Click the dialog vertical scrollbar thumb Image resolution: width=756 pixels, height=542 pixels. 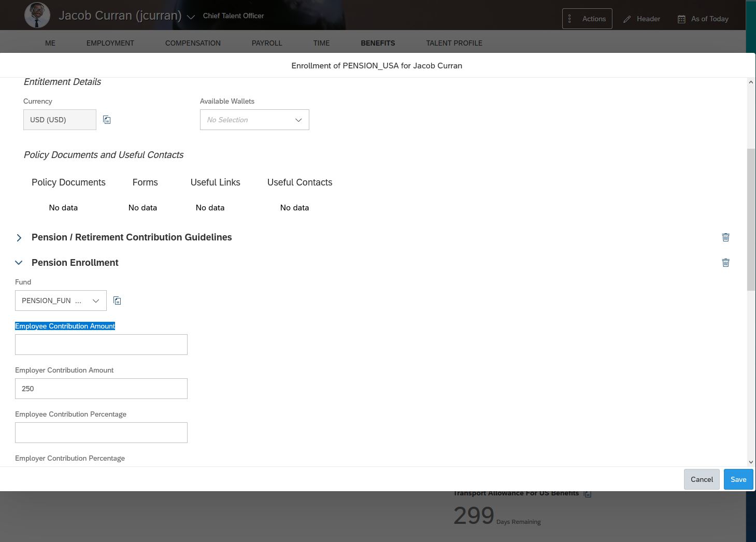coord(751,220)
